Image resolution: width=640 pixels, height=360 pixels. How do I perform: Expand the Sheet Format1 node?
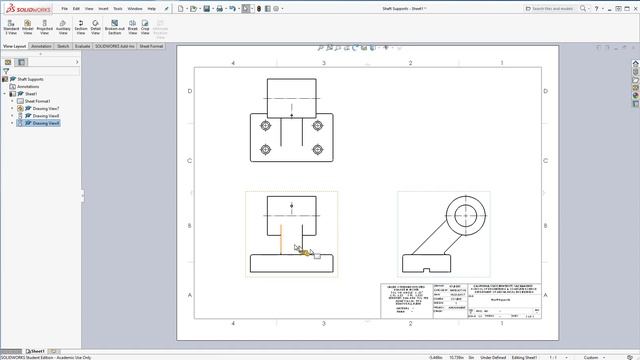(x=12, y=101)
